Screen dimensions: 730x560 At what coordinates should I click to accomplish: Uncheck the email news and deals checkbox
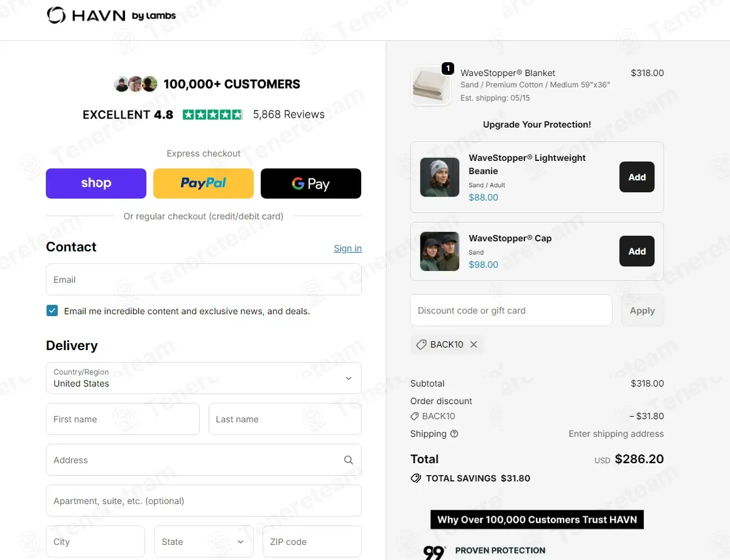pos(52,310)
